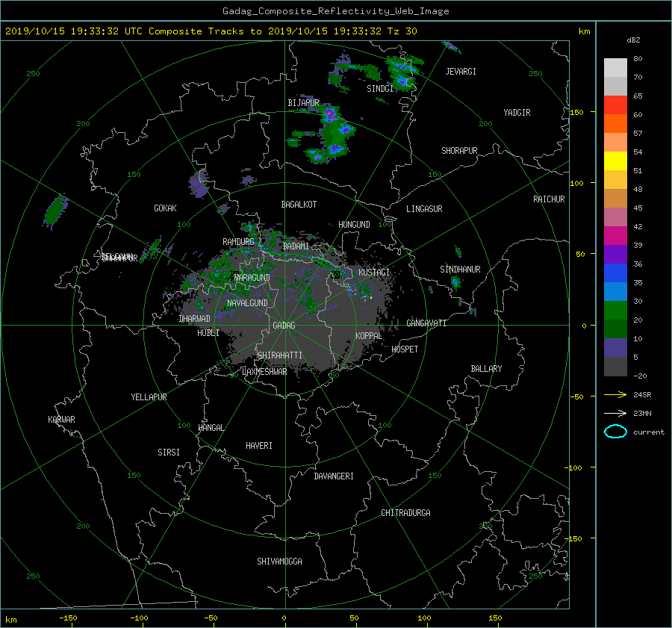Click the SINDGI label on the map
Viewport: 672px width, 628px height.
click(x=380, y=89)
